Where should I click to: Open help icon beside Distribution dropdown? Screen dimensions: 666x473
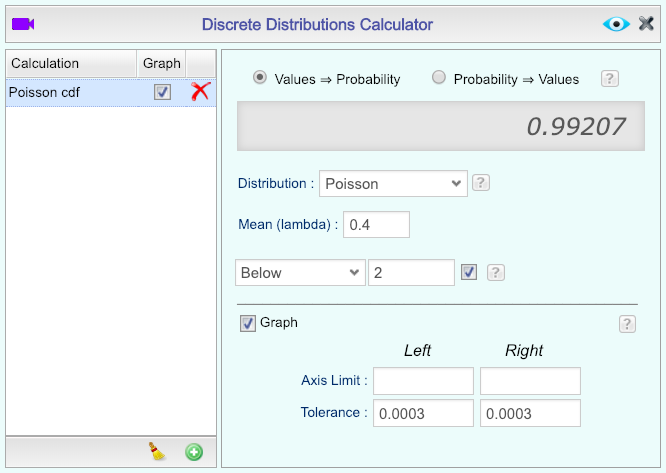[481, 183]
